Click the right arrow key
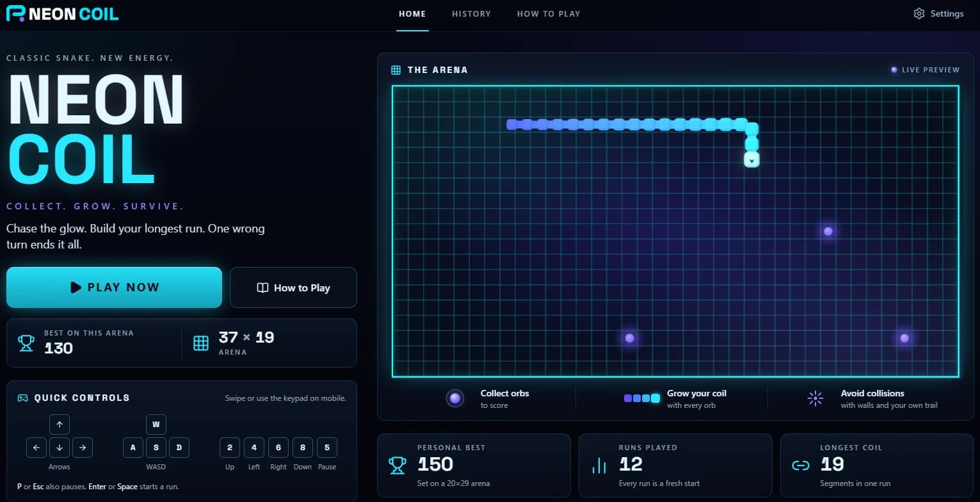Viewport: 980px width, 502px height. click(x=83, y=448)
